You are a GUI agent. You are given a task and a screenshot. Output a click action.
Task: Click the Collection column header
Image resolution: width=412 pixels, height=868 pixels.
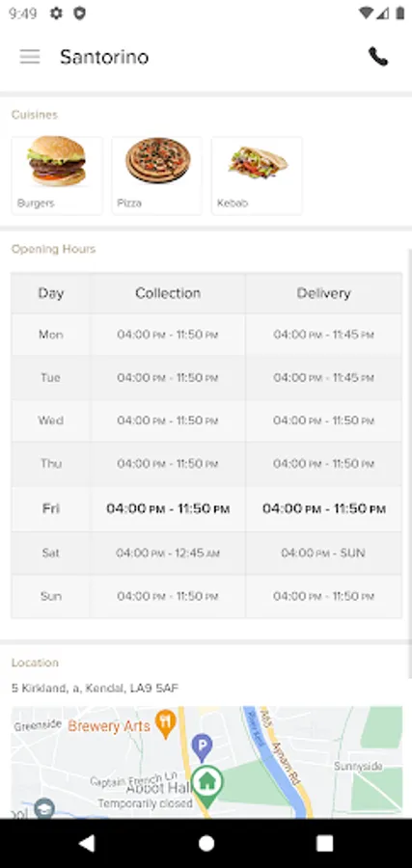click(168, 293)
